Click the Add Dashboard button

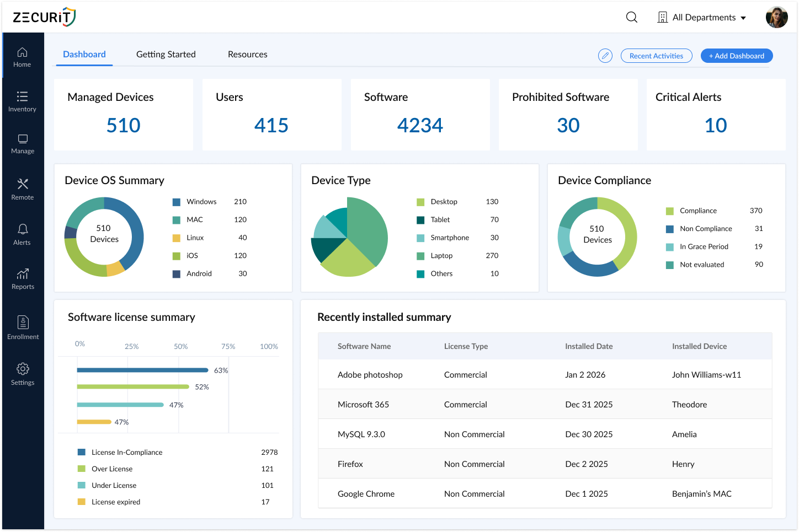pos(737,56)
